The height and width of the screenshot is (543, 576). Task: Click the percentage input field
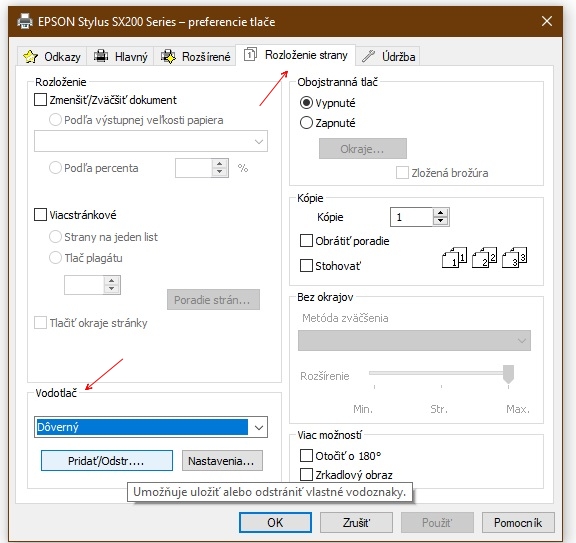[x=194, y=168]
